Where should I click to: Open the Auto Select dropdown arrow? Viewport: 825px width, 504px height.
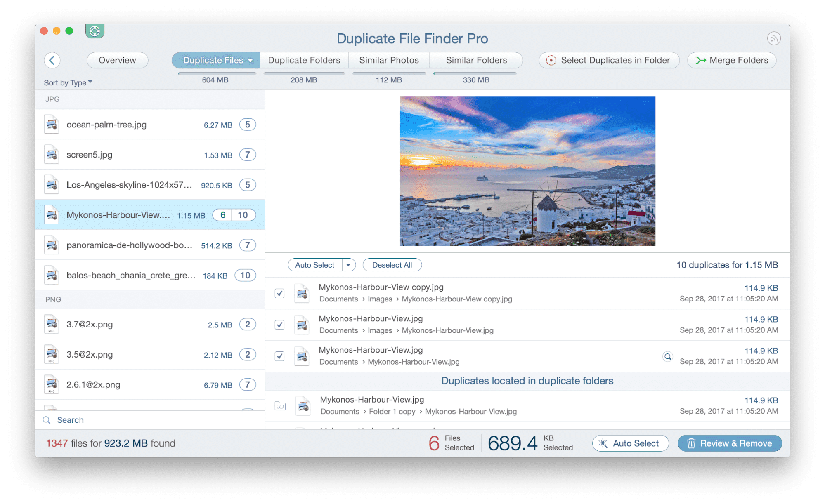click(x=349, y=265)
